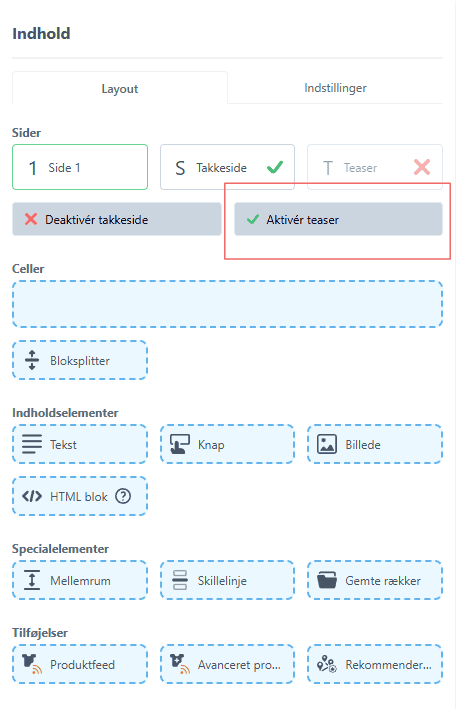Select the Produktfeed add-on
Image resolution: width=456 pixels, height=709 pixels.
[x=80, y=664]
